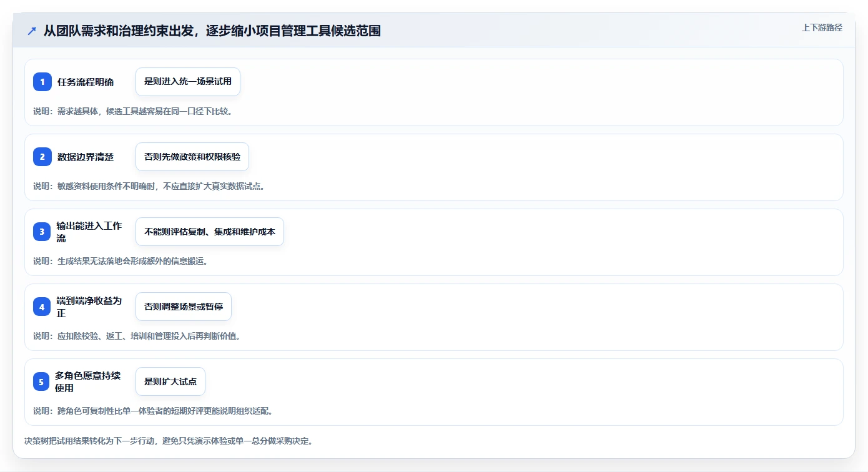
Task: Click the note starting 说明：应扣除校验
Action: (x=137, y=336)
